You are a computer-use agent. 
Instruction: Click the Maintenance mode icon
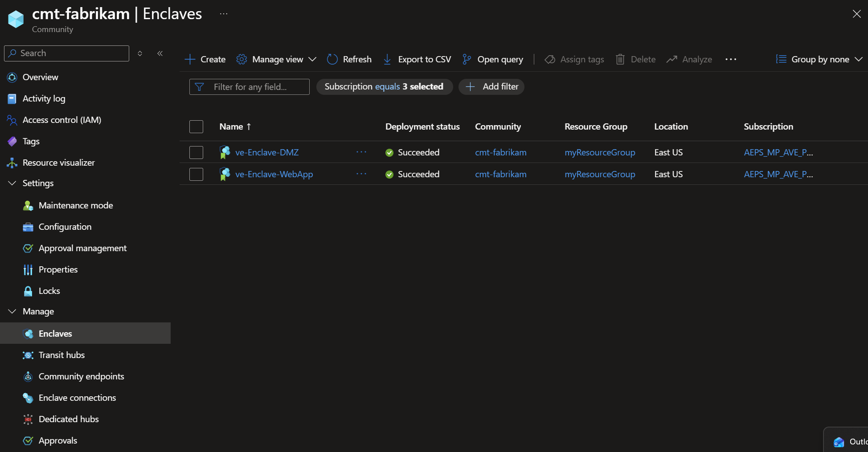[x=28, y=206]
